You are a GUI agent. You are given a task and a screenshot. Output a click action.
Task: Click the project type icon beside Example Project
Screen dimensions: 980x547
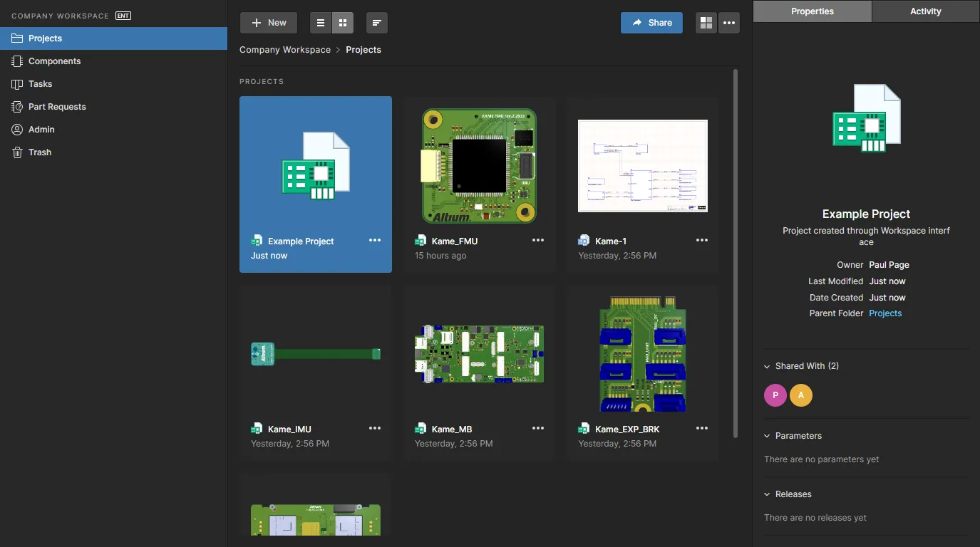coord(257,241)
